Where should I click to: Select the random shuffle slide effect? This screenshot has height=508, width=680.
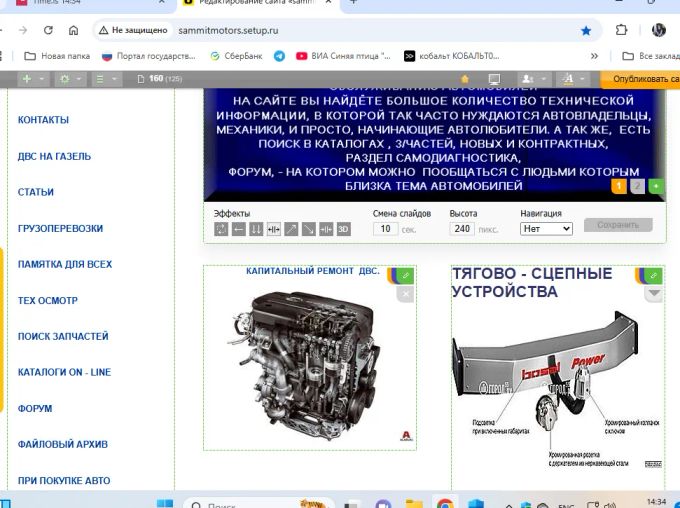(221, 229)
